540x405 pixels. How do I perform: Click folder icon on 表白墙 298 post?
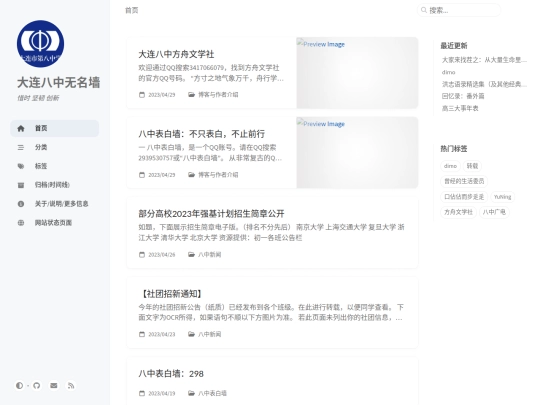[191, 393]
